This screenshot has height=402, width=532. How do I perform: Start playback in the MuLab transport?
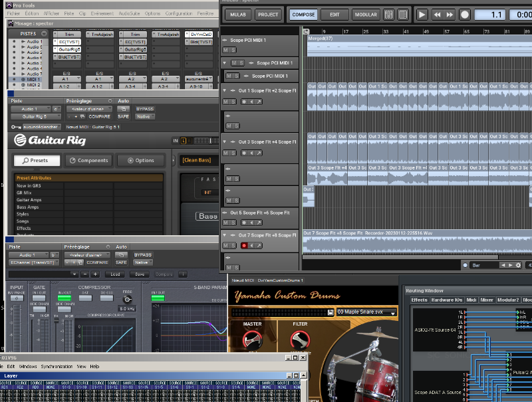422,15
